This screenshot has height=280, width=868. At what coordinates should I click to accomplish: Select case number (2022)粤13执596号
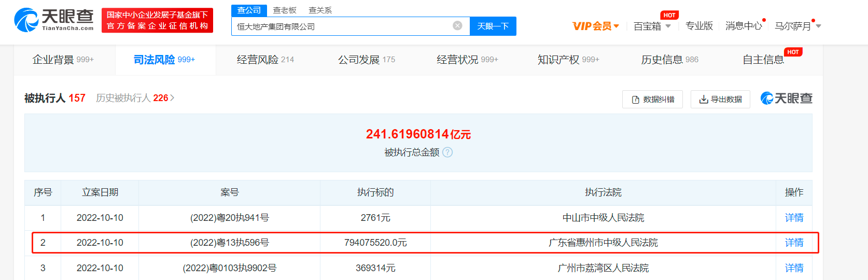click(230, 243)
